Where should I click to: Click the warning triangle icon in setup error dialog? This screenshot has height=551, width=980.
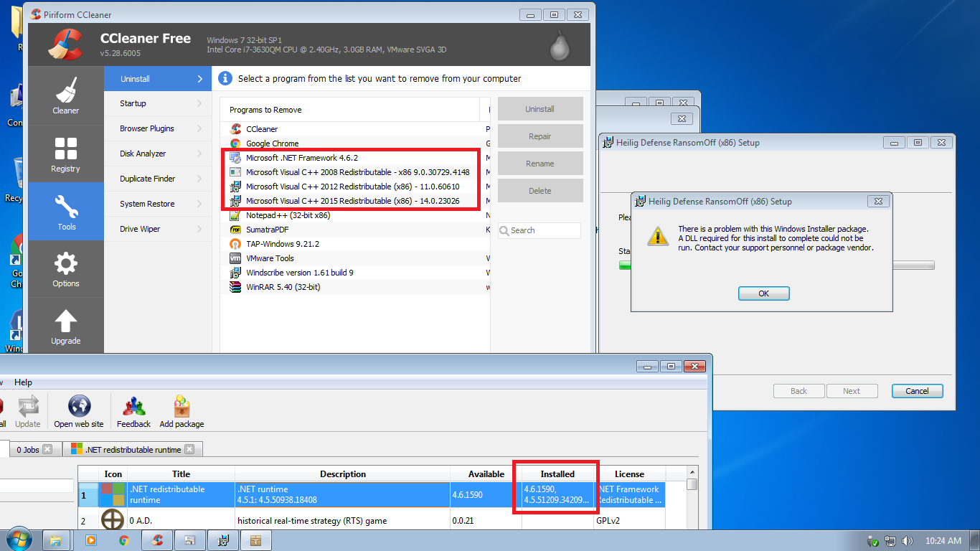point(658,235)
